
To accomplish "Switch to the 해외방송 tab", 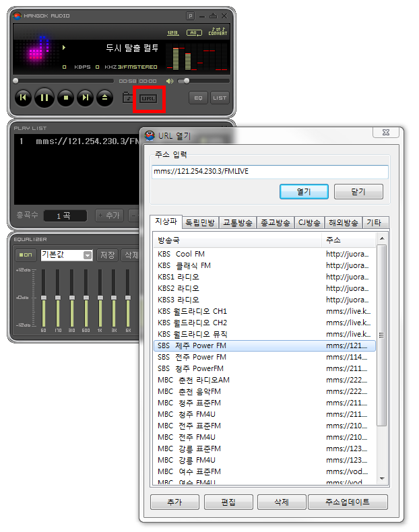I will tap(344, 223).
